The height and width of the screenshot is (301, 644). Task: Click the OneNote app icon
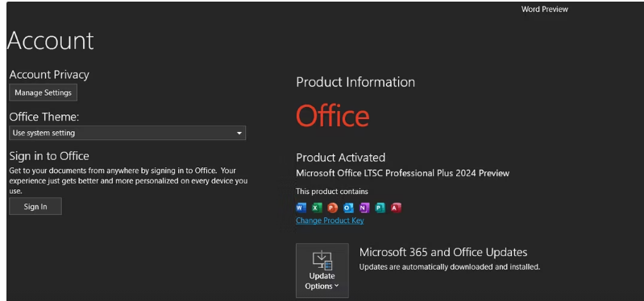tap(364, 208)
